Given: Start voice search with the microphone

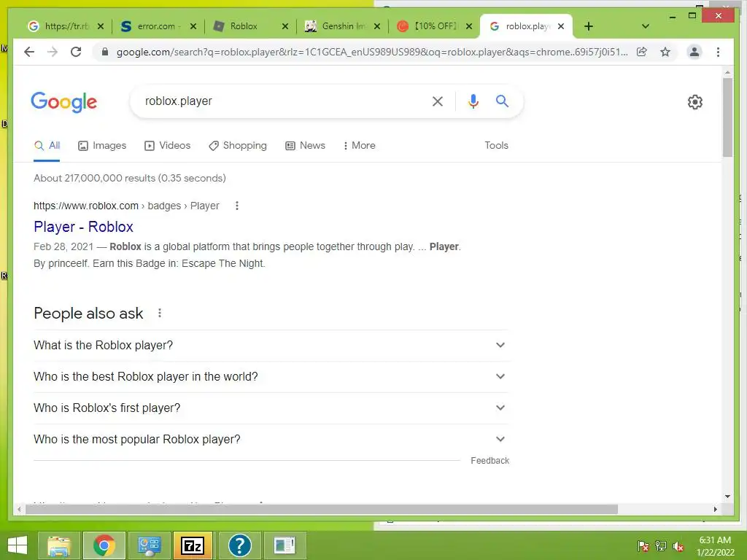Looking at the screenshot, I should click(473, 101).
